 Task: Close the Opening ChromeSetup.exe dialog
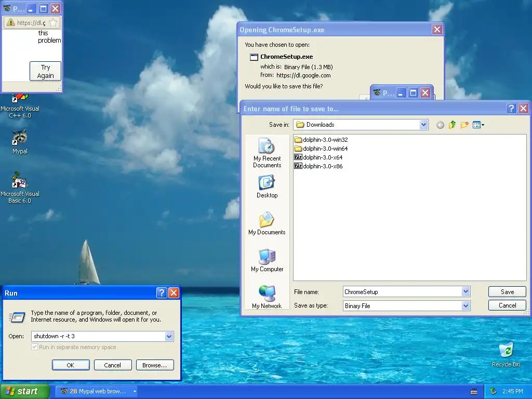pyautogui.click(x=437, y=30)
